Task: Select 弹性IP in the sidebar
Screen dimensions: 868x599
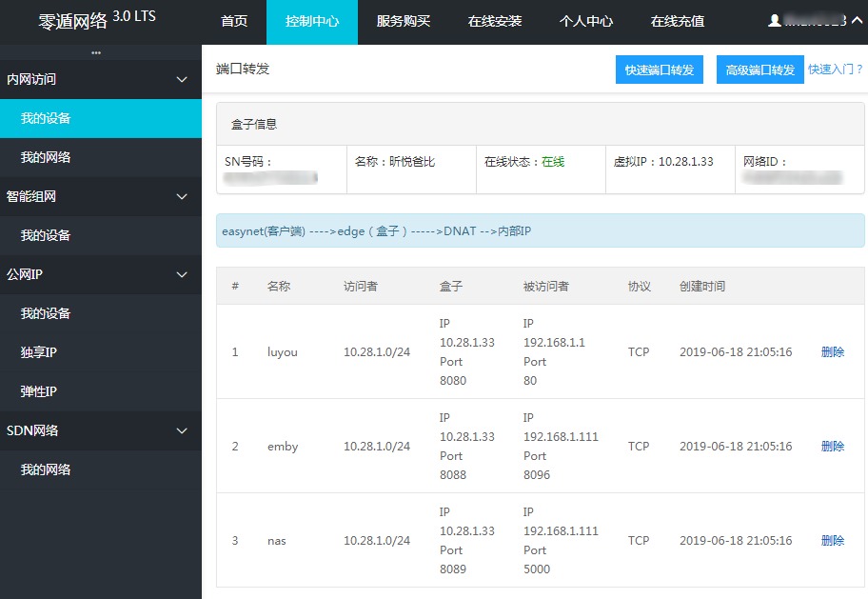Action: (101, 391)
